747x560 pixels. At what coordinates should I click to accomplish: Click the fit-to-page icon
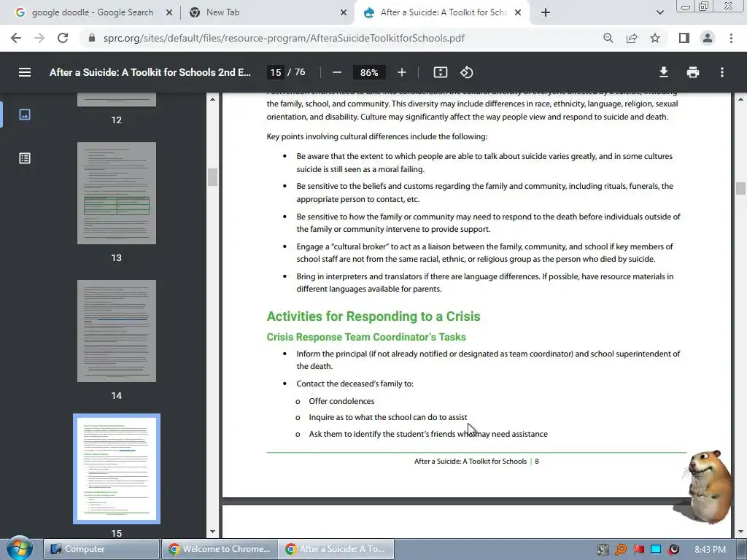click(440, 72)
